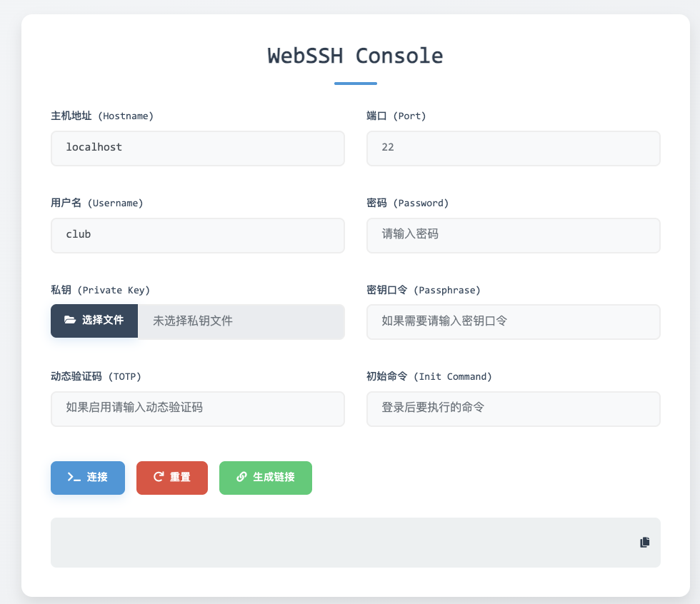Viewport: 700px width, 604px height.
Task: Click the green 生成链接 generate link button
Action: click(266, 478)
